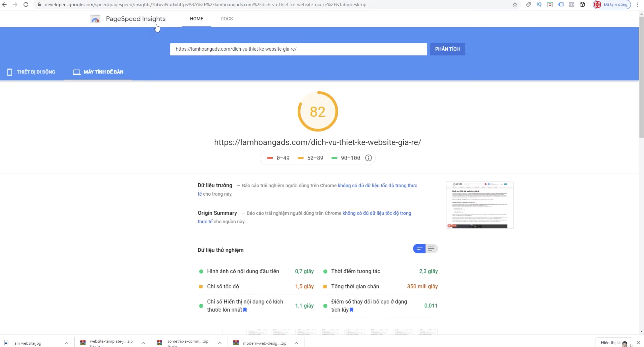Open the tag-shaped extension icon
Screen dimensions: 644x347
[528, 4]
